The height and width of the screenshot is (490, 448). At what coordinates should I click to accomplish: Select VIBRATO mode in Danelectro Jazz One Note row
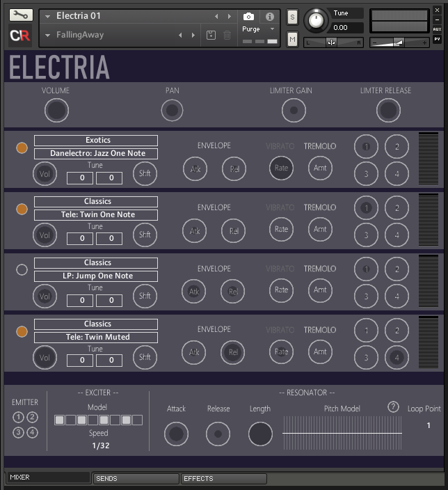(280, 146)
